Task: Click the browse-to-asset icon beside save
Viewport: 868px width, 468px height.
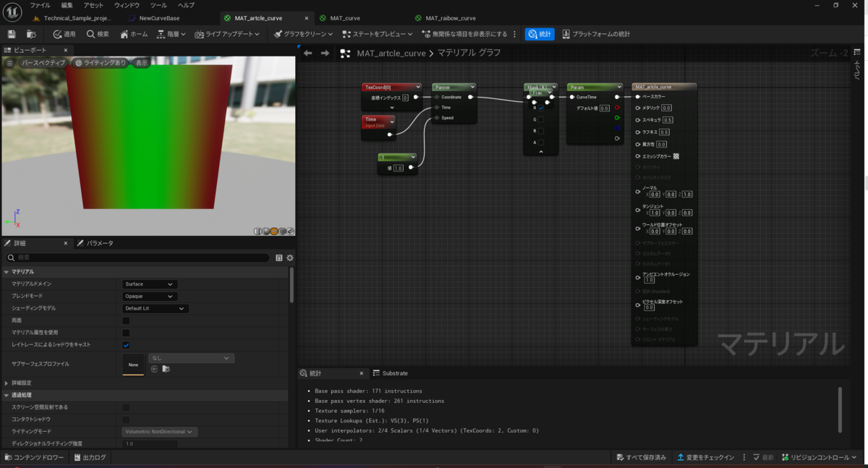Action: tap(31, 34)
